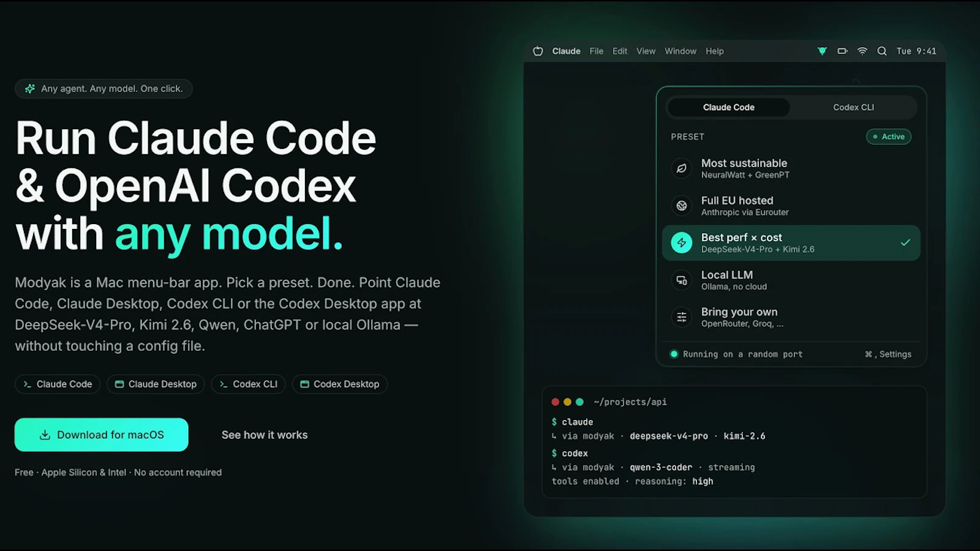Switch to the Codex CLI tab
This screenshot has height=551, width=980.
click(853, 107)
